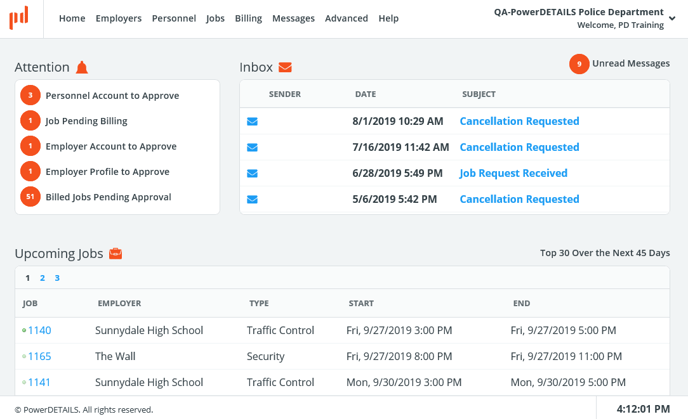688x419 pixels.
Task: Click Personnel Account to Approve item
Action: coord(112,96)
